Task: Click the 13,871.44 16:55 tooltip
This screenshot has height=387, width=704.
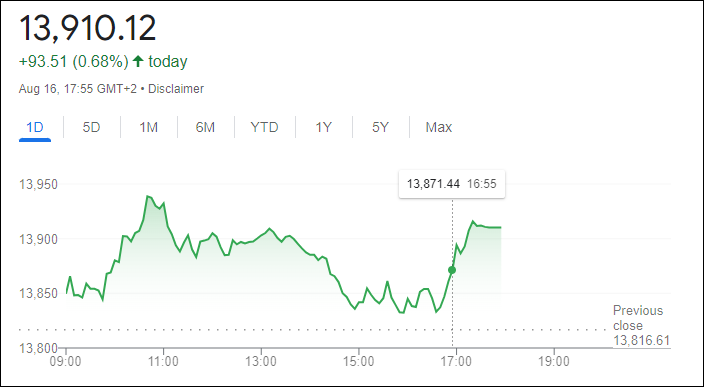Action: (x=452, y=184)
